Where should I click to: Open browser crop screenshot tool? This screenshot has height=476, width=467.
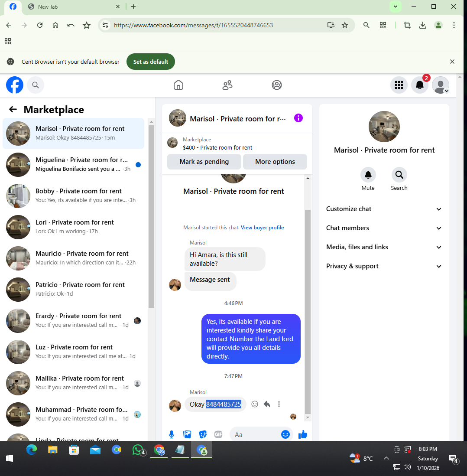407,25
